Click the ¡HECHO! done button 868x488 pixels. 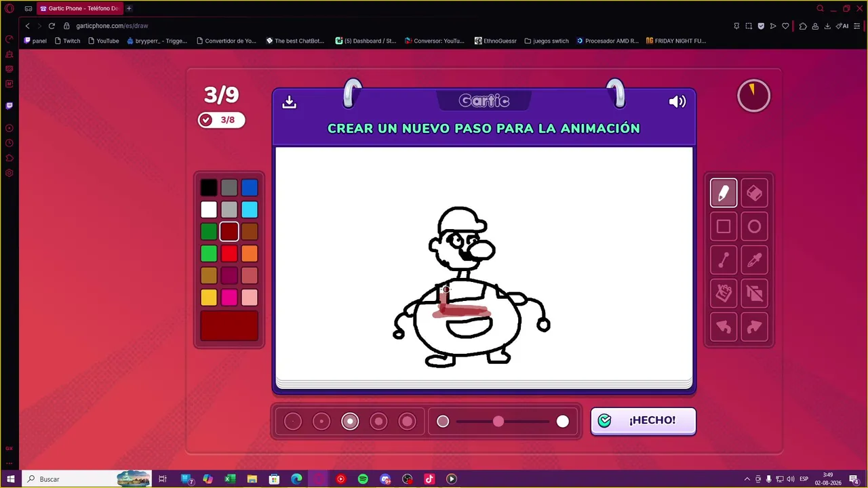[x=643, y=421]
